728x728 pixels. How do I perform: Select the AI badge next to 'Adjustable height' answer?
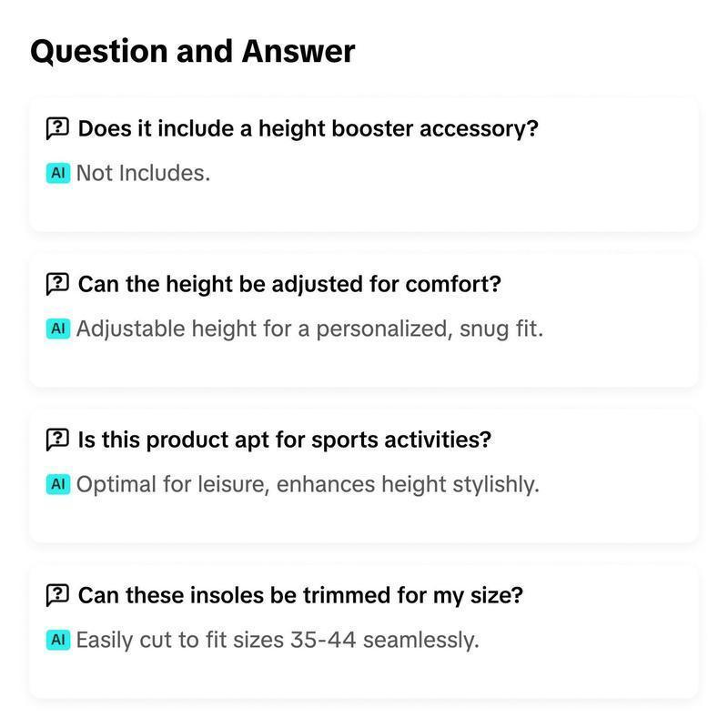click(x=59, y=328)
